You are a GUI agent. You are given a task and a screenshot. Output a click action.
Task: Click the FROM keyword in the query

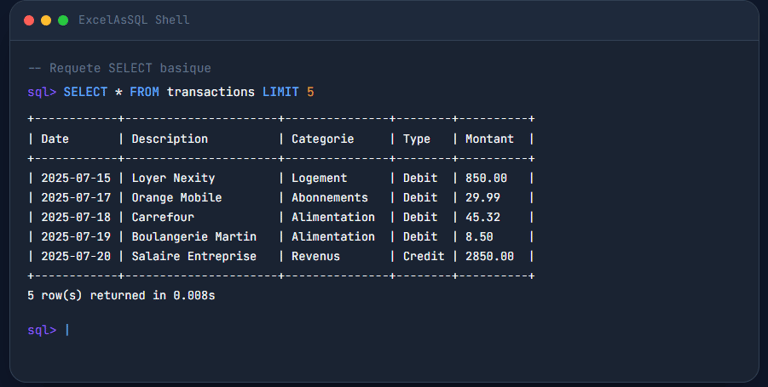(144, 92)
